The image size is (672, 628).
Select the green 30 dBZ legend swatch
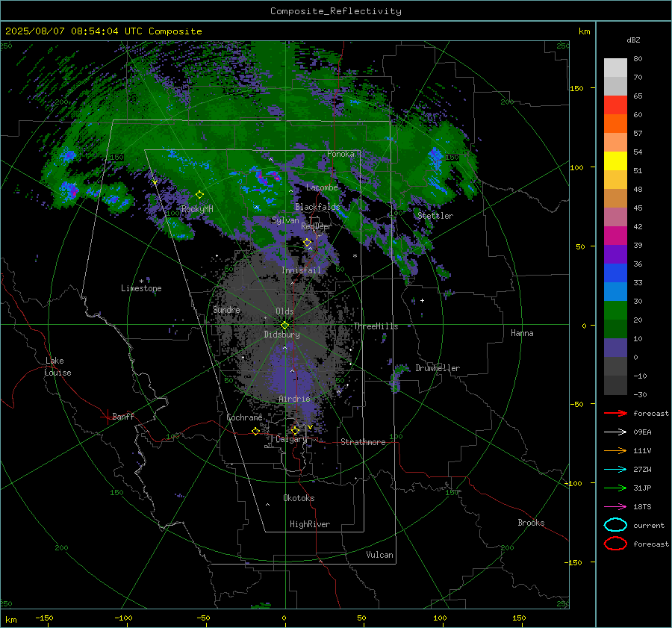coord(615,311)
